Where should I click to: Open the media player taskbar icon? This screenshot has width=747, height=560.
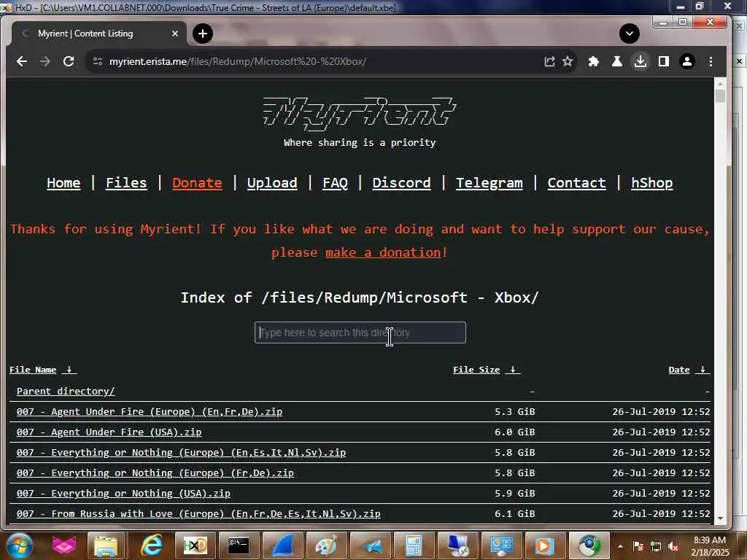(x=544, y=545)
